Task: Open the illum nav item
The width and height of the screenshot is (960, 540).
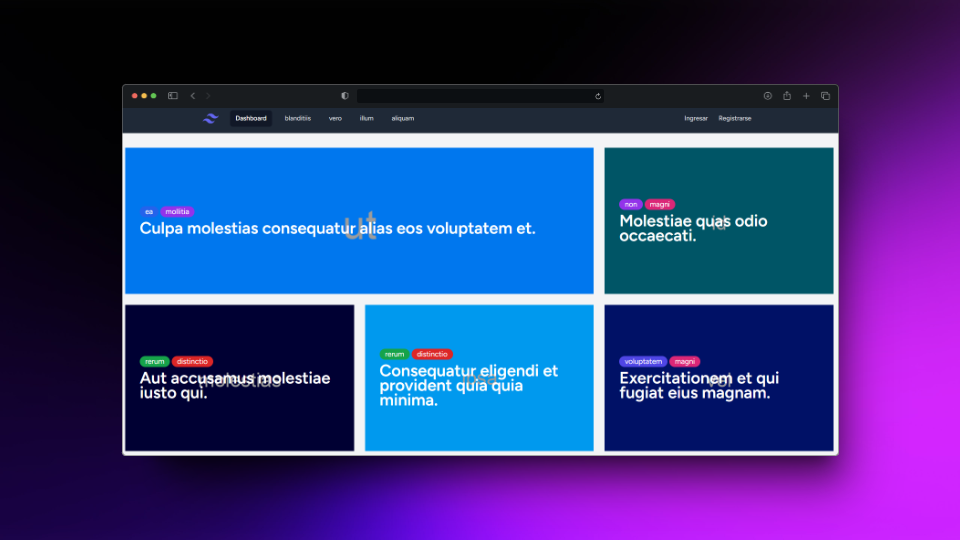Action: 367,119
